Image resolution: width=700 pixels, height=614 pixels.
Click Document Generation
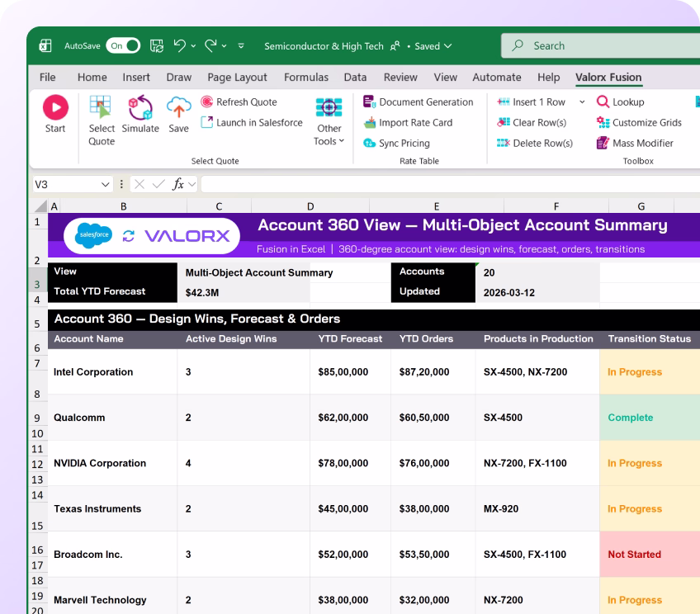[418, 102]
